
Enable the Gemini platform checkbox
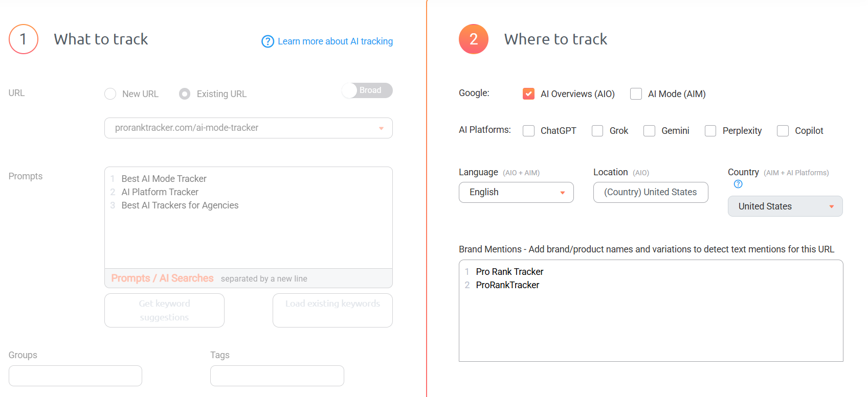pos(650,131)
